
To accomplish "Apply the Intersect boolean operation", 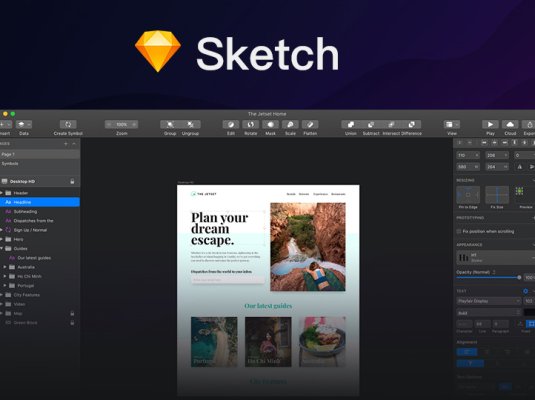I will (x=391, y=124).
